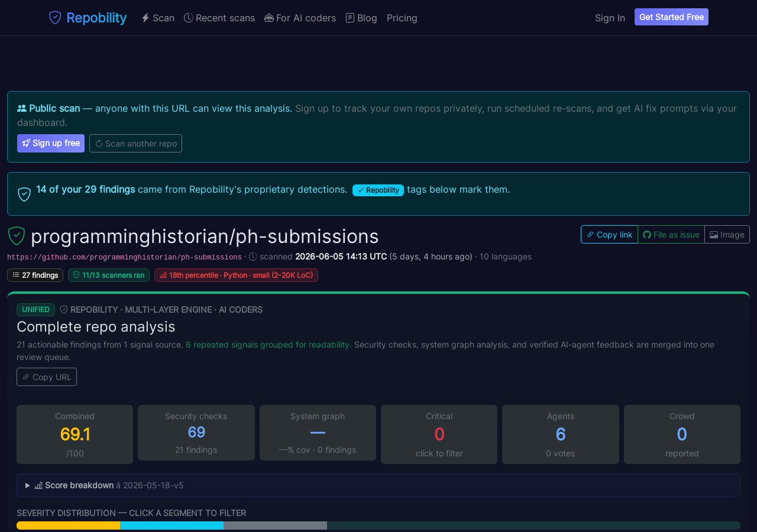Click the Complete repo analysis heading

96,326
